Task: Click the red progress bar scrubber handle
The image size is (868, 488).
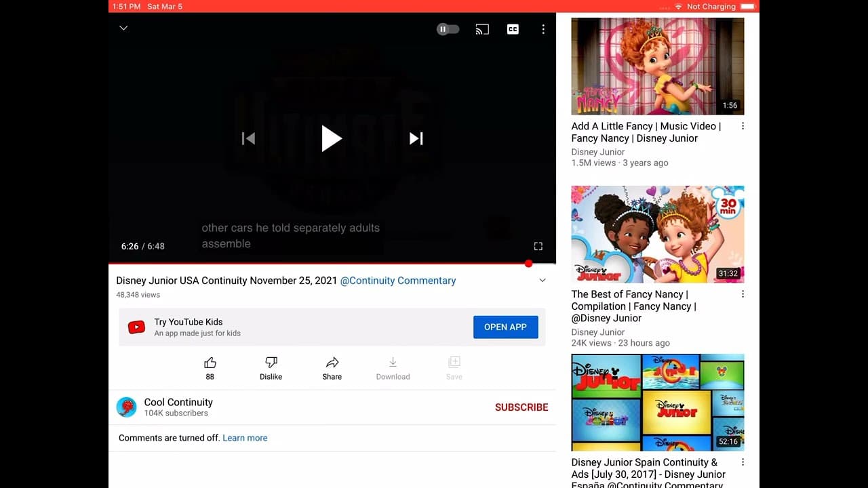Action: tap(529, 263)
